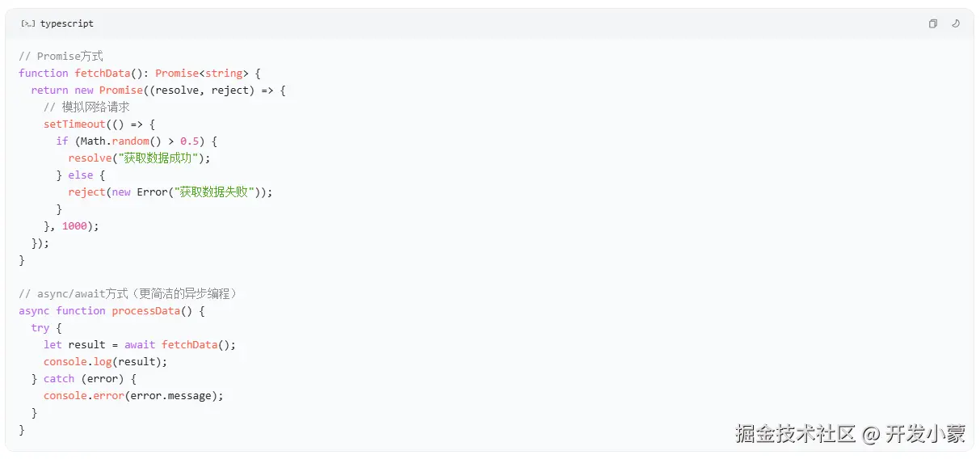Click the console.log(result) line
This screenshot has height=459, width=980.
tap(105, 362)
